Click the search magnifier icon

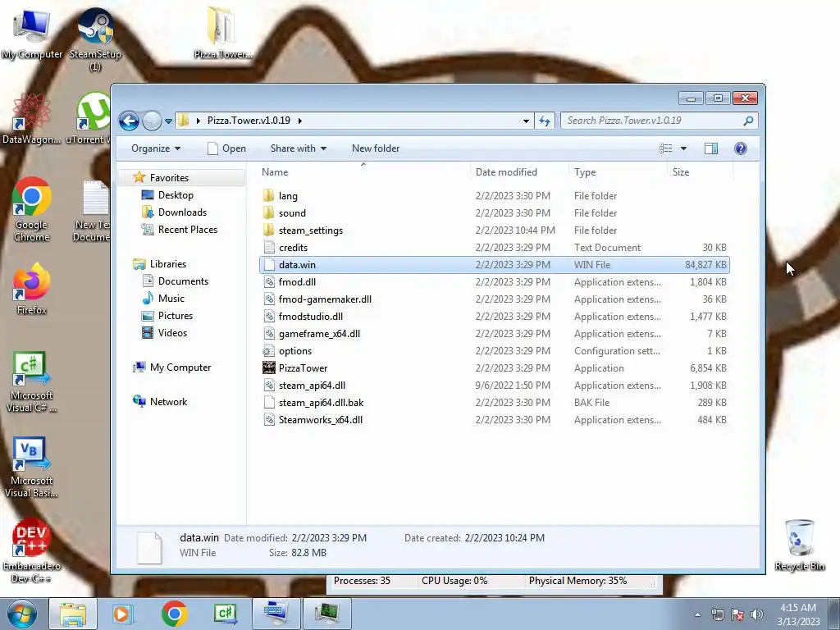point(748,121)
